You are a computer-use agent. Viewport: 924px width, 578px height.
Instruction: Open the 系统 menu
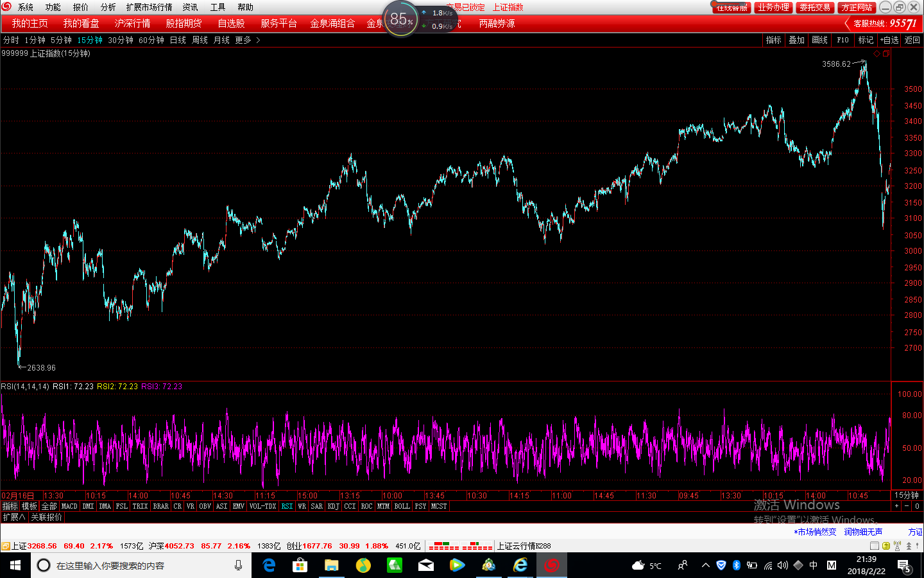[26, 7]
